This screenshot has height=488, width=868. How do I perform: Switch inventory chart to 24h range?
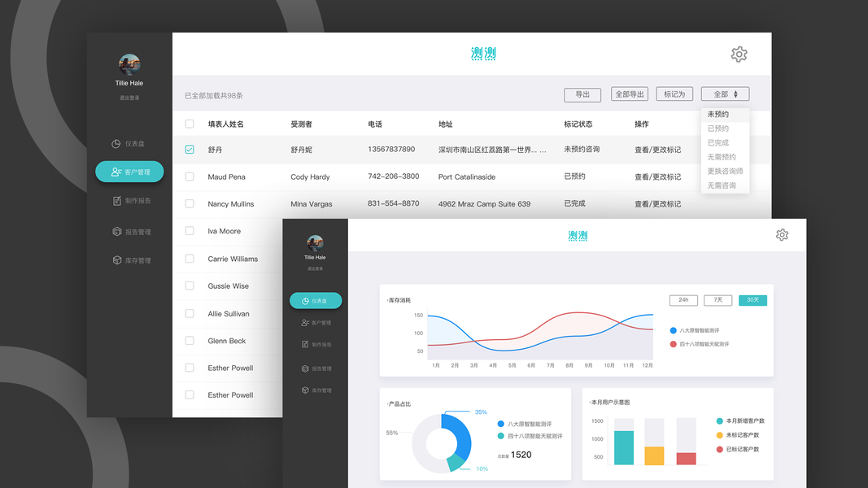(x=683, y=300)
